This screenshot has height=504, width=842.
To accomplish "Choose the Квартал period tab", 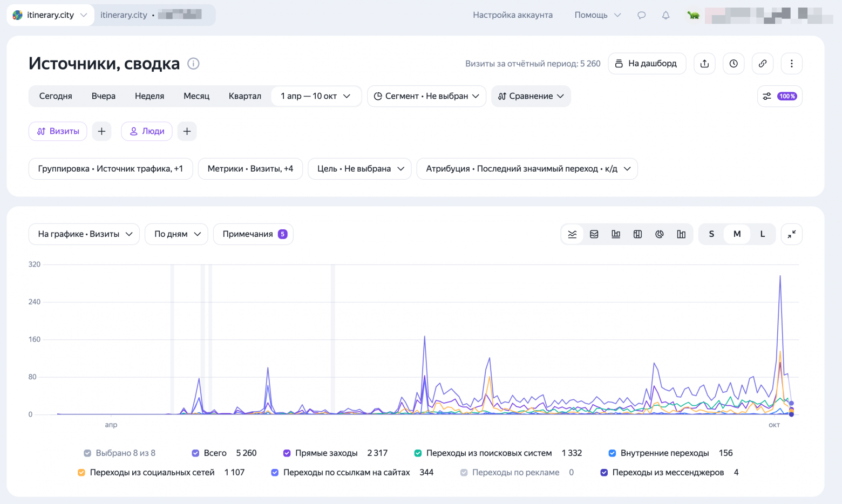I will pos(245,96).
